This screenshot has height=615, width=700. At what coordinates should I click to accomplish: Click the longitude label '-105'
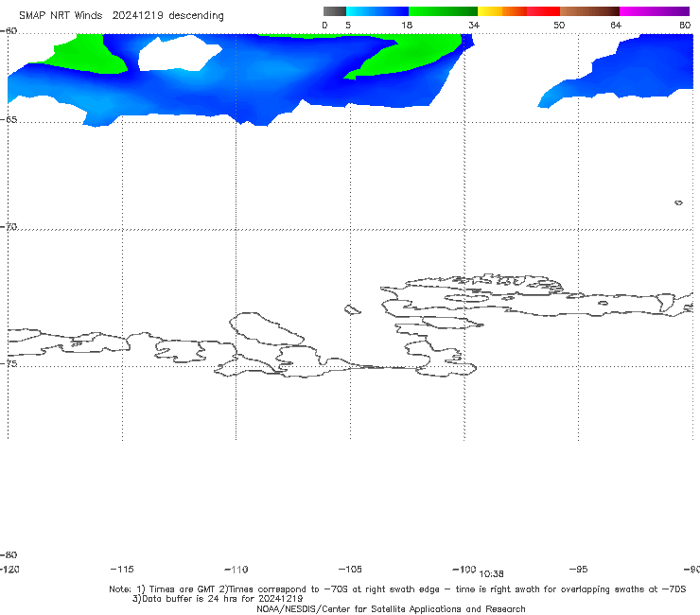[350, 569]
